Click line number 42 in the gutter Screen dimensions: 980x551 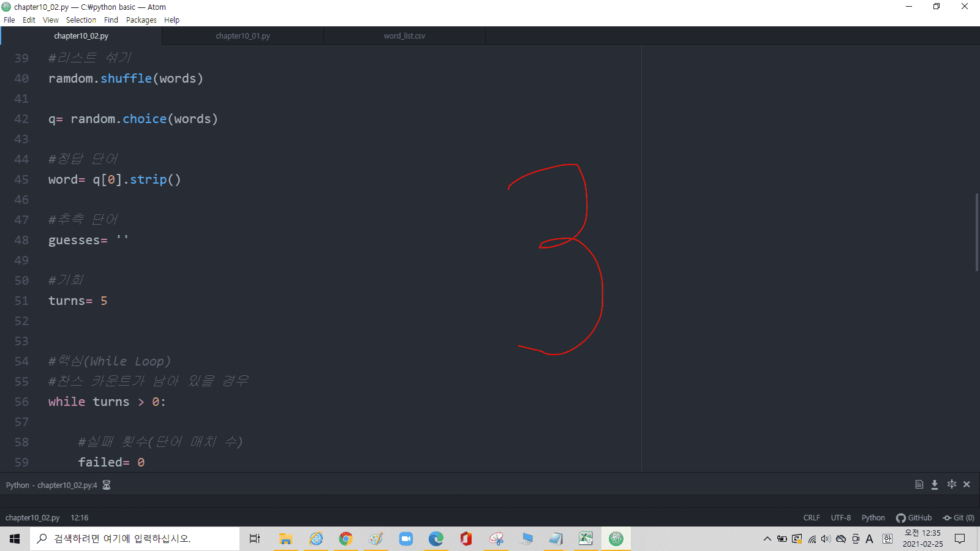click(x=21, y=119)
